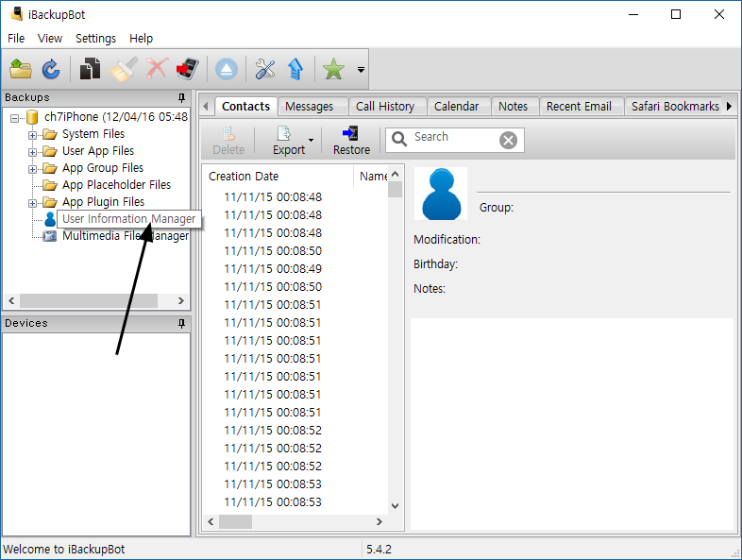This screenshot has width=742, height=560.
Task: Click the Multimedia File Manager camera icon
Action: pos(50,236)
